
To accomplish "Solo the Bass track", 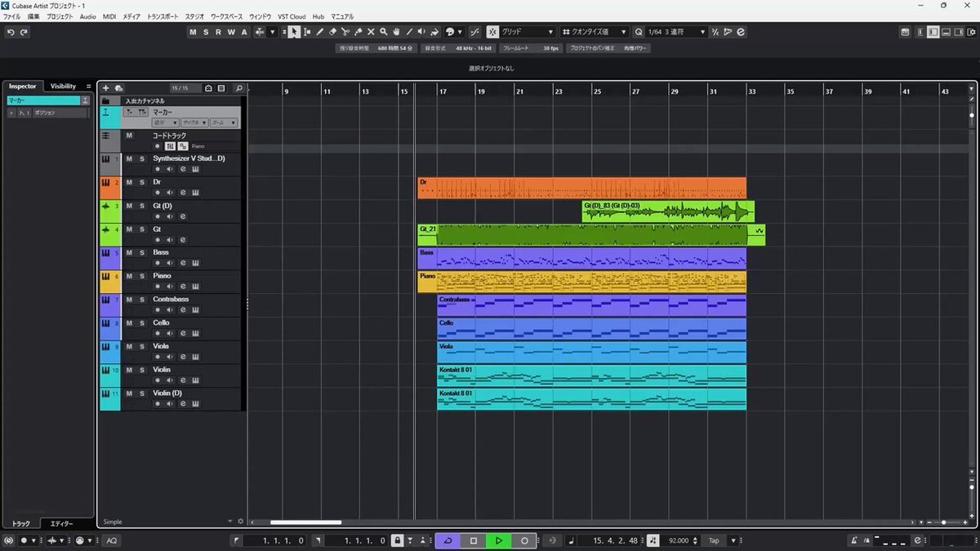I will click(x=141, y=252).
